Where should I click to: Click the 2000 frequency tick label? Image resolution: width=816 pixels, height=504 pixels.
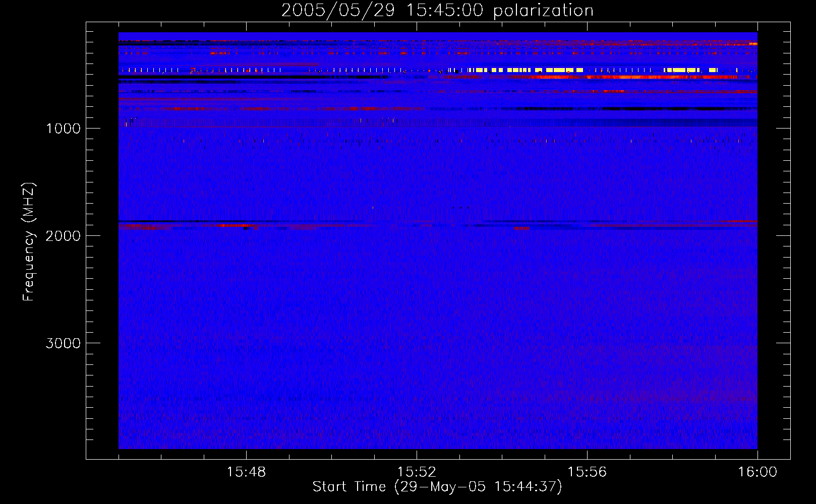(63, 236)
